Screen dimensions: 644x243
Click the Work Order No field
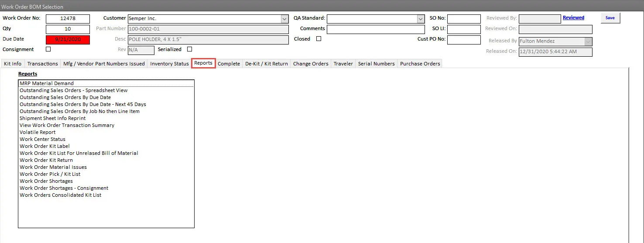[68, 19]
